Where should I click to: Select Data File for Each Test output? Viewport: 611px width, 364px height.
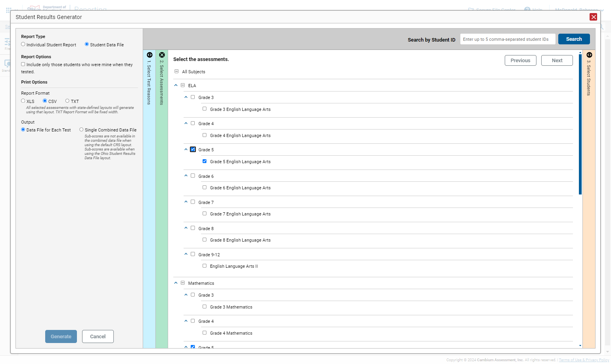(23, 130)
